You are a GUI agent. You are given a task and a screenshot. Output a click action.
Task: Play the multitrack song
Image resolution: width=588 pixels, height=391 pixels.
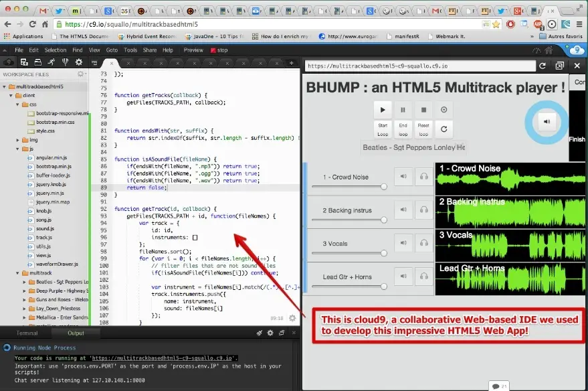click(383, 110)
